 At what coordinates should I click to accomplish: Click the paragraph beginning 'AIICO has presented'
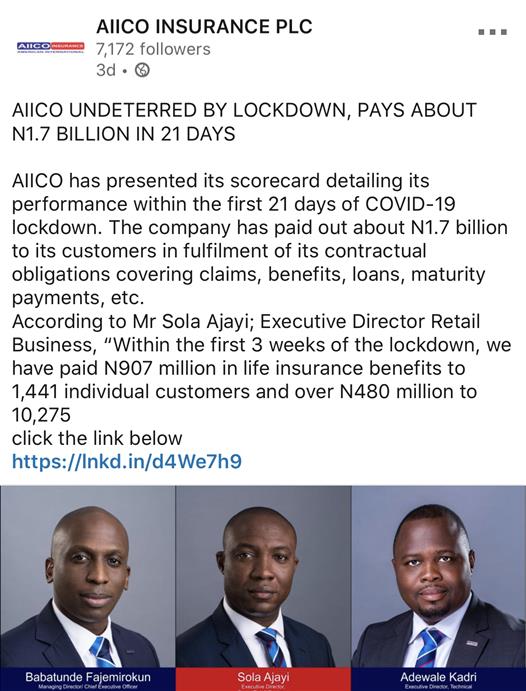pyautogui.click(x=260, y=239)
